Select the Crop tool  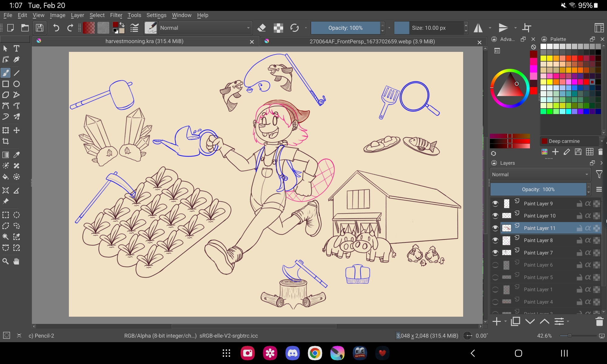click(5, 141)
